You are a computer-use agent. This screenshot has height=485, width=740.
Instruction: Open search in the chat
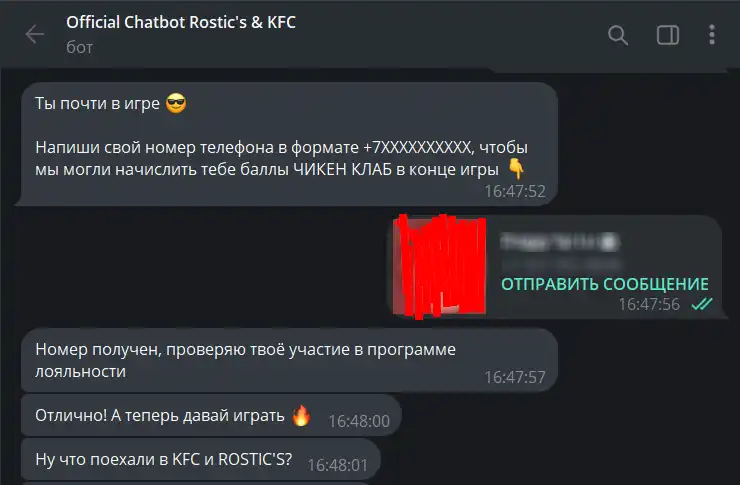coord(618,35)
